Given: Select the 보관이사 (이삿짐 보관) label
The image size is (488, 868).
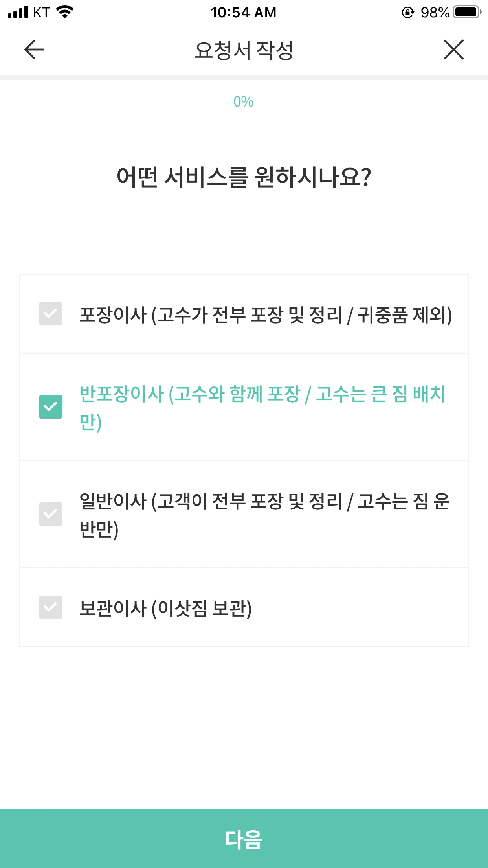Looking at the screenshot, I should [x=165, y=609].
